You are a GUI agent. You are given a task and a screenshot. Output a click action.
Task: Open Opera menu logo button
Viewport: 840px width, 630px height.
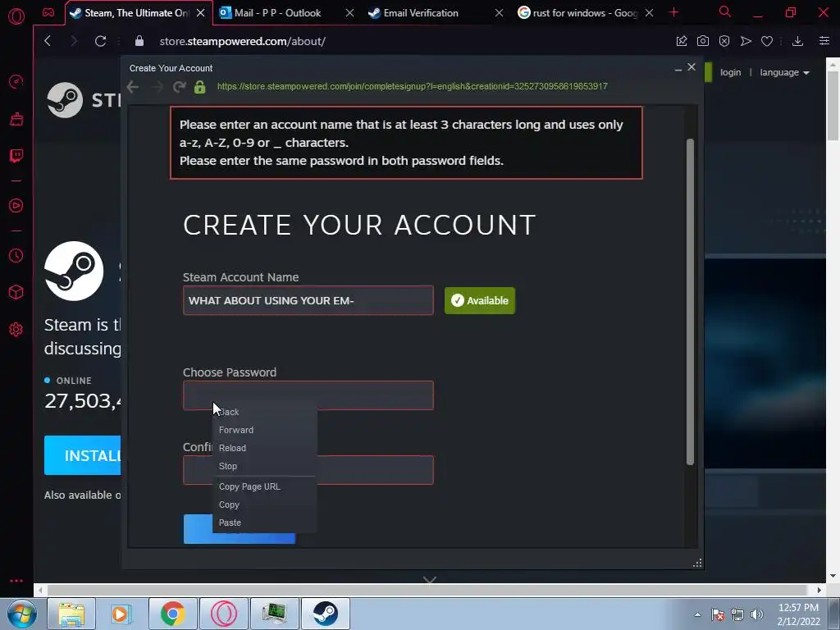(x=16, y=16)
